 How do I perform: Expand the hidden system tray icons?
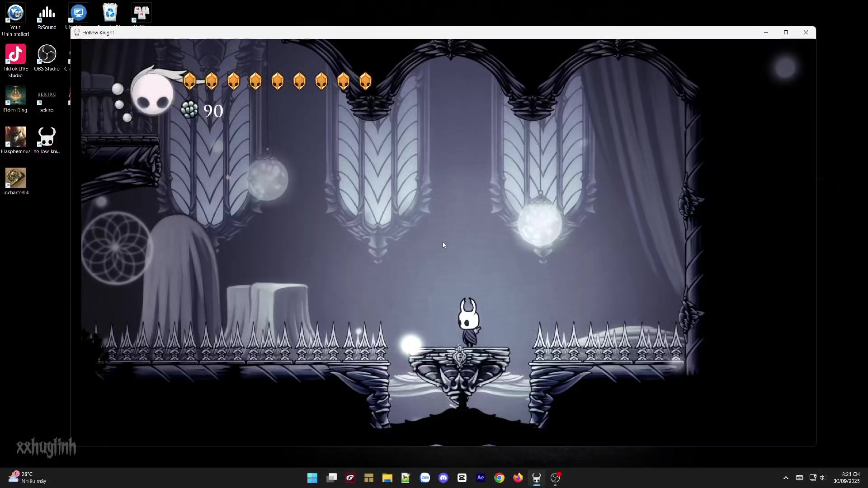click(786, 478)
